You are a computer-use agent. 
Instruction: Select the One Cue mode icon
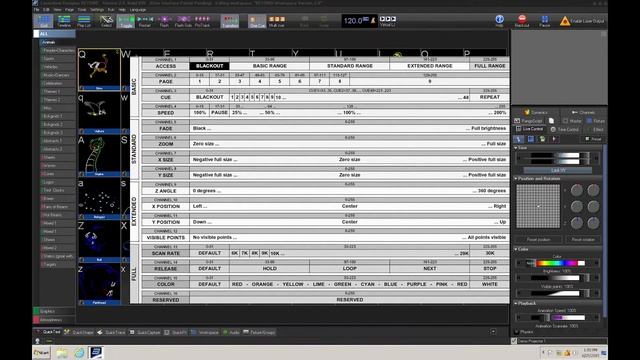click(x=257, y=21)
